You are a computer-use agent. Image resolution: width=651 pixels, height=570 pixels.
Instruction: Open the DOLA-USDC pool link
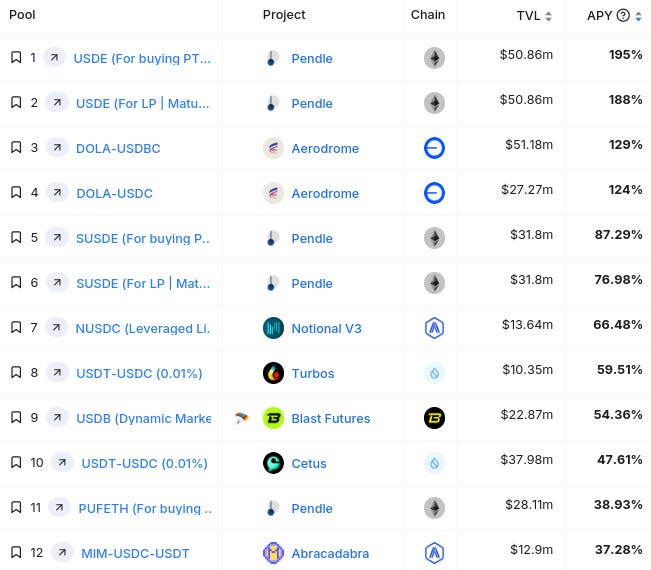click(x=114, y=193)
